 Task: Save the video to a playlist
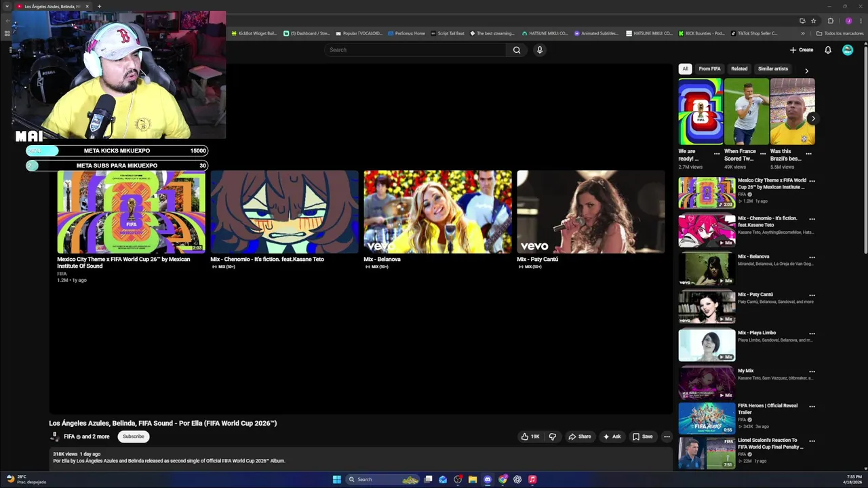click(642, 436)
